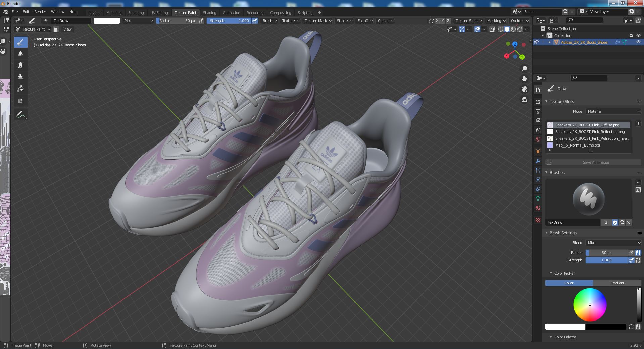
Task: Open the Falloff dropdown
Action: pyautogui.click(x=365, y=21)
